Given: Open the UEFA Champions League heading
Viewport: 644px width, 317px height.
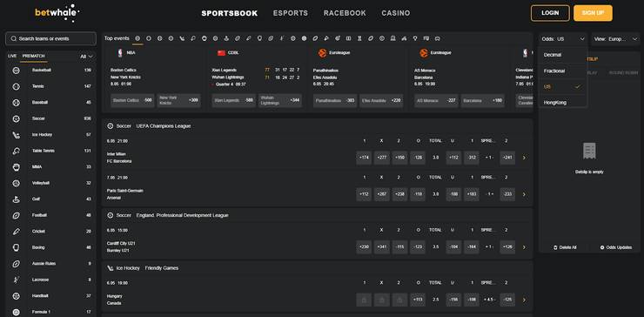Looking at the screenshot, I should coord(164,126).
